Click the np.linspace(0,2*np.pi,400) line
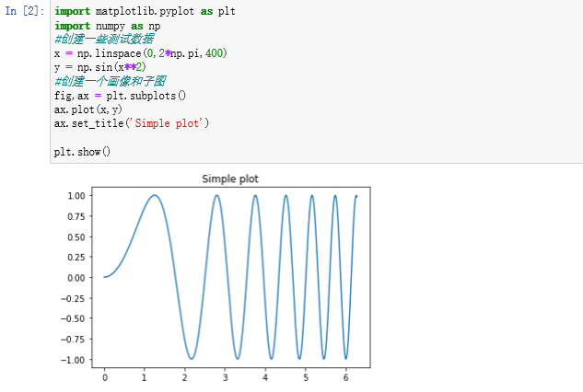 pyautogui.click(x=141, y=53)
